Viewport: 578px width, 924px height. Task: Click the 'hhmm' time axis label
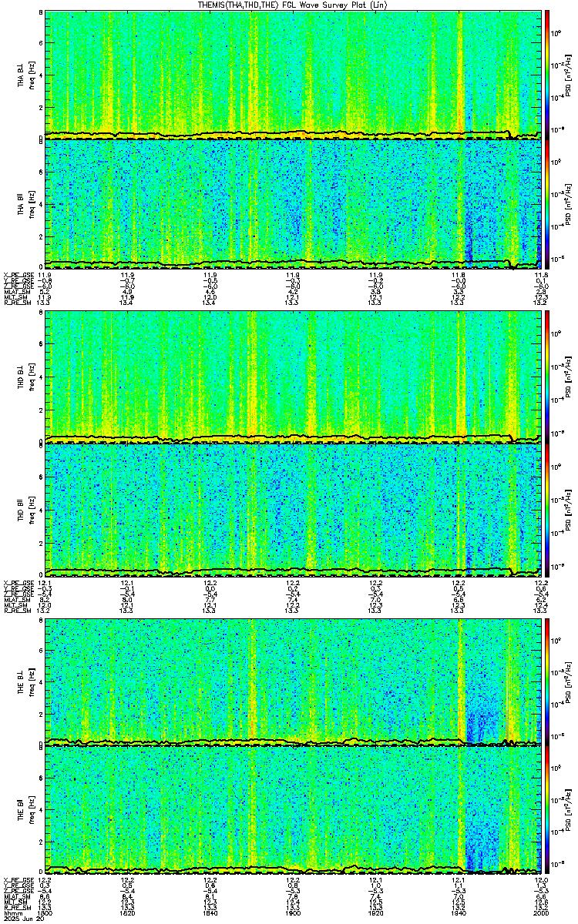click(x=14, y=913)
